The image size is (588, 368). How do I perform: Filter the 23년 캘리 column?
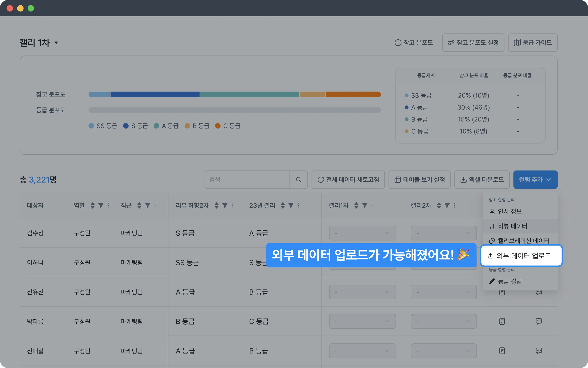tap(291, 205)
